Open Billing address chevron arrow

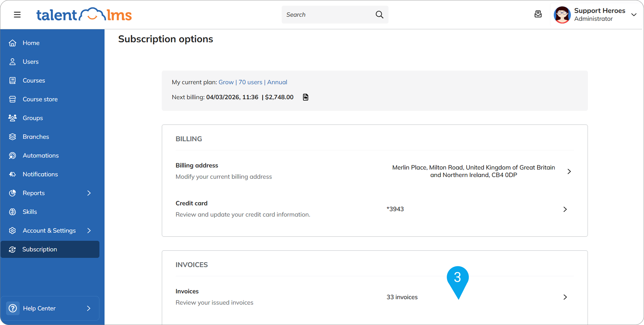[x=569, y=171]
